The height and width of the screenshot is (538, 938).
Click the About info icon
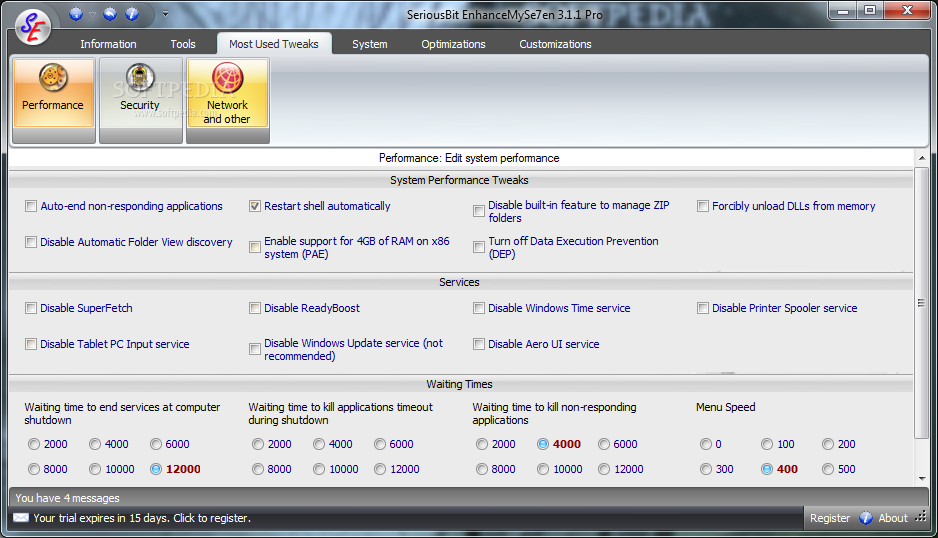coord(866,518)
